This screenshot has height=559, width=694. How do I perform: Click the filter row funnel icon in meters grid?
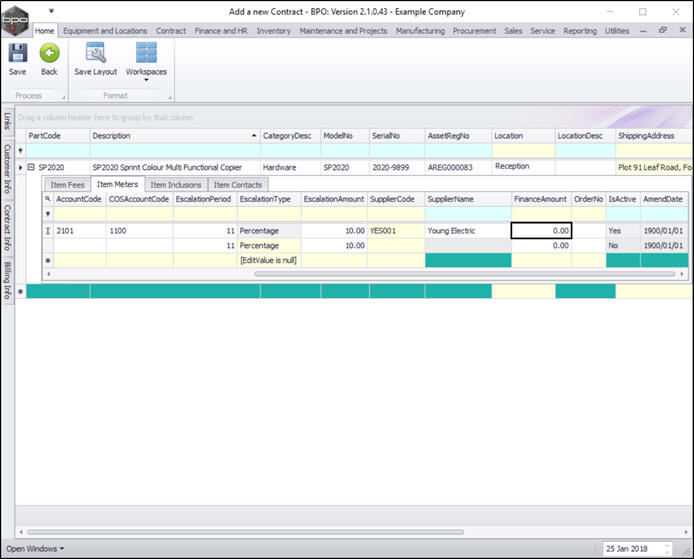pos(47,214)
